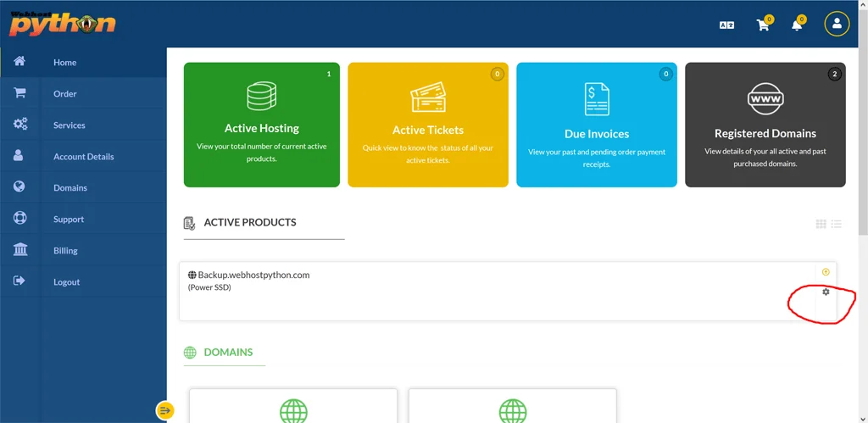868x423 pixels.
Task: Click the Support lifebuoy icon in sidebar
Action: point(19,218)
